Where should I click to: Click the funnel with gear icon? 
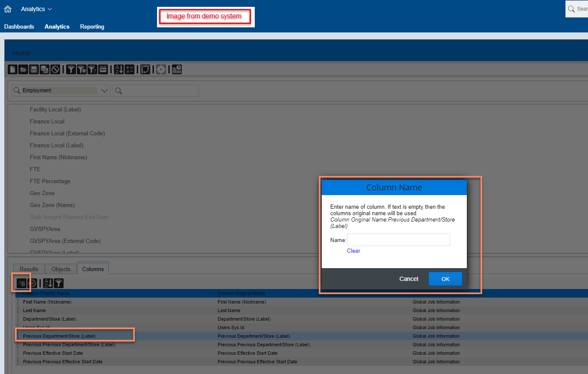click(82, 69)
